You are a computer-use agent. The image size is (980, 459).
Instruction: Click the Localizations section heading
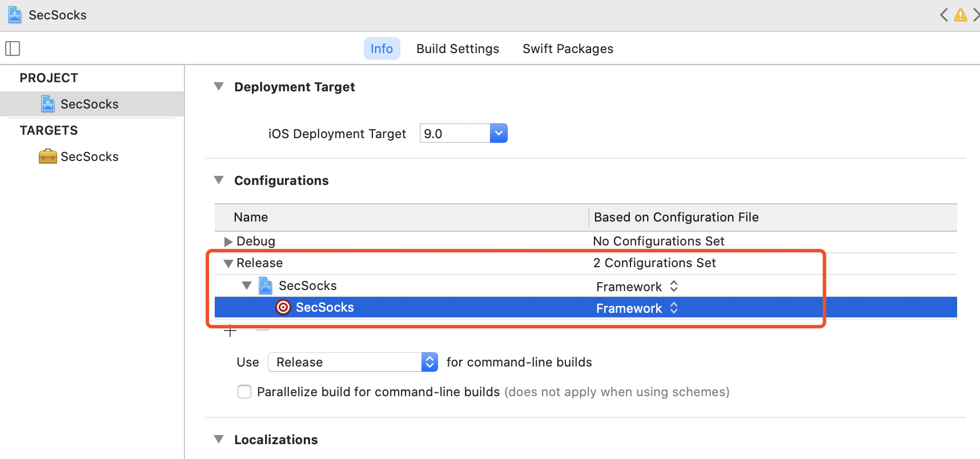(x=276, y=440)
